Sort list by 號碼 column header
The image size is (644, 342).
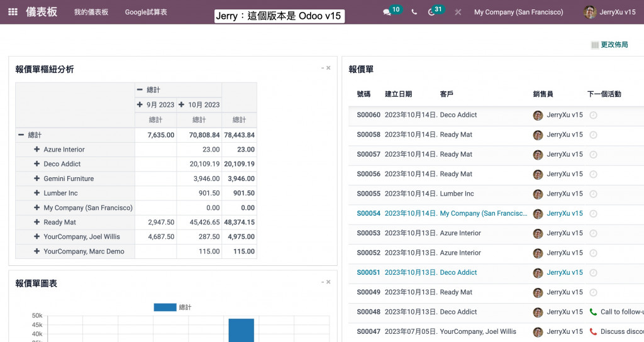tap(364, 94)
